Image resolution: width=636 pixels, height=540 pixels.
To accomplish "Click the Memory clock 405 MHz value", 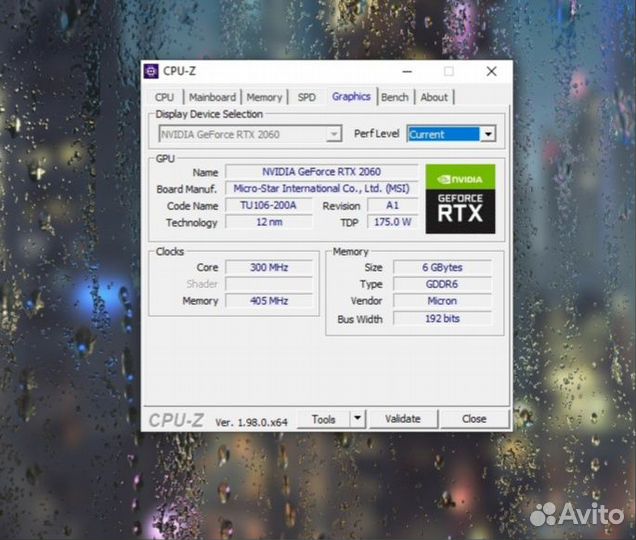I will pyautogui.click(x=269, y=301).
